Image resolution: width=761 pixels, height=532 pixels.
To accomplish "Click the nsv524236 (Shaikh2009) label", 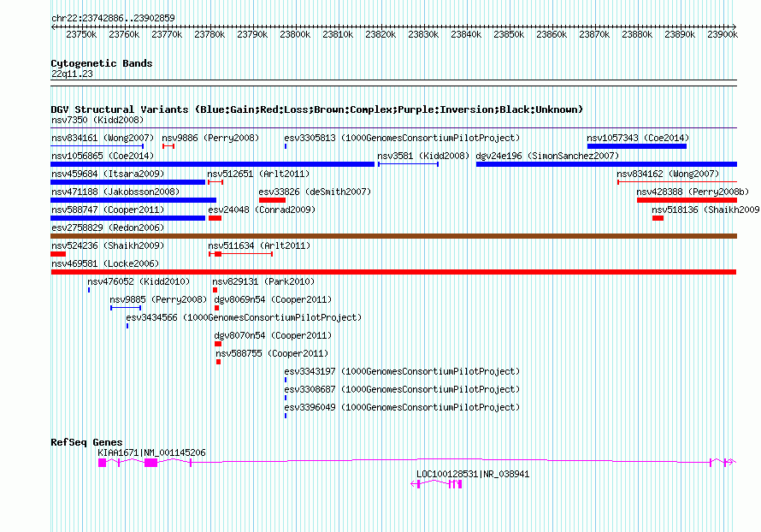I will point(108,245).
